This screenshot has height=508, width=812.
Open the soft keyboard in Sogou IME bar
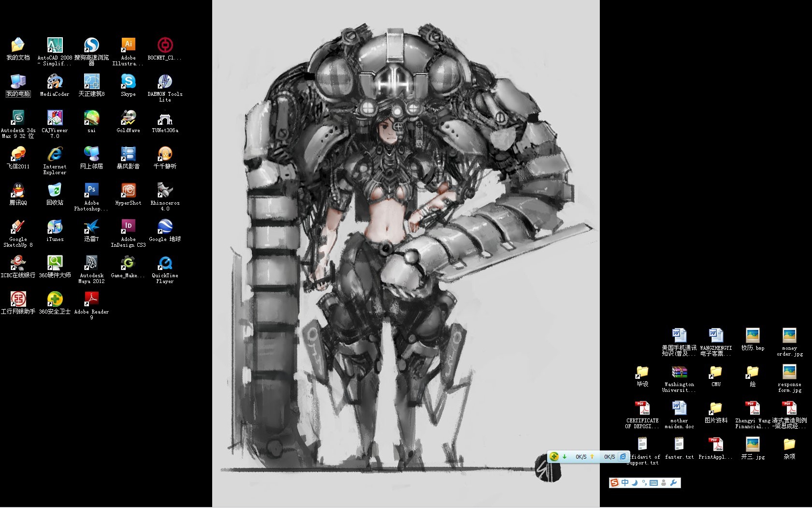click(653, 482)
